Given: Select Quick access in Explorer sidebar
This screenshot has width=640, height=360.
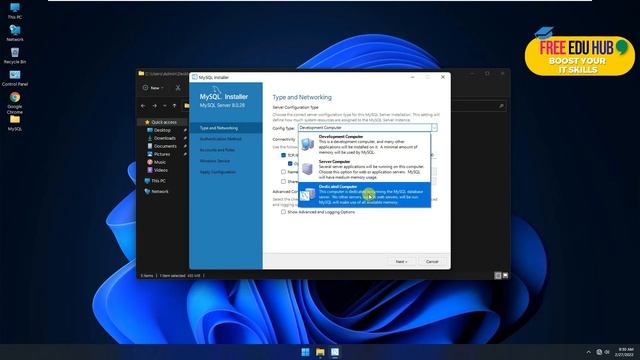Looking at the screenshot, I should (x=161, y=122).
